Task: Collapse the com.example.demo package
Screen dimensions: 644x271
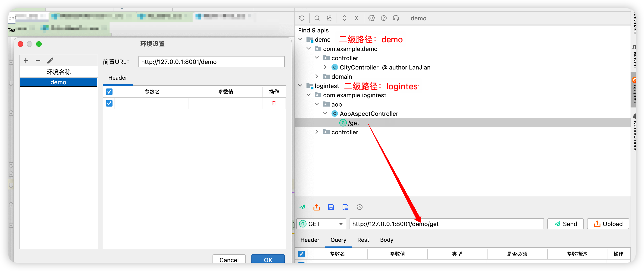Action: [309, 48]
